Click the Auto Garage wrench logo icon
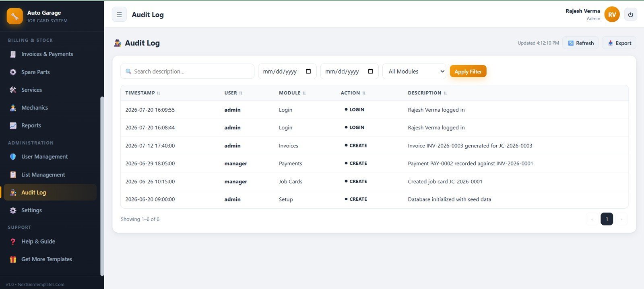Screen dimensions: 644x289 14,16
